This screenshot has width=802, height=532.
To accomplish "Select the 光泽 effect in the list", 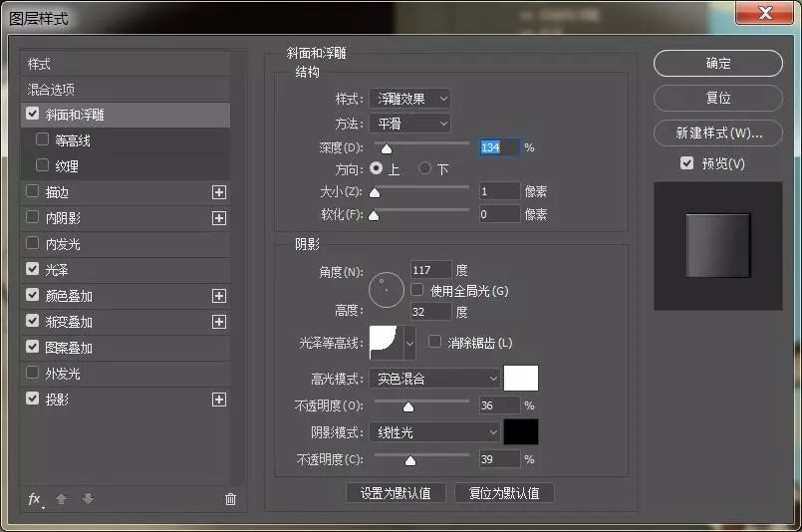I will [x=57, y=270].
